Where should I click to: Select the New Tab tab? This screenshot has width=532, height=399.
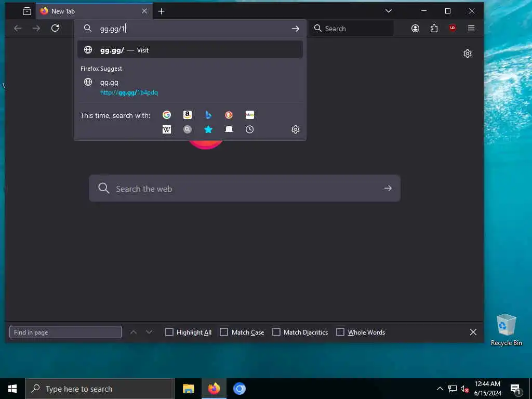[94, 11]
